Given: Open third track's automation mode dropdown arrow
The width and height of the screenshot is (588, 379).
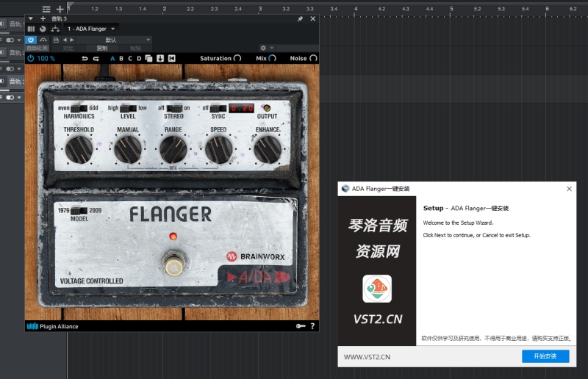Looking at the screenshot, I should point(19,98).
